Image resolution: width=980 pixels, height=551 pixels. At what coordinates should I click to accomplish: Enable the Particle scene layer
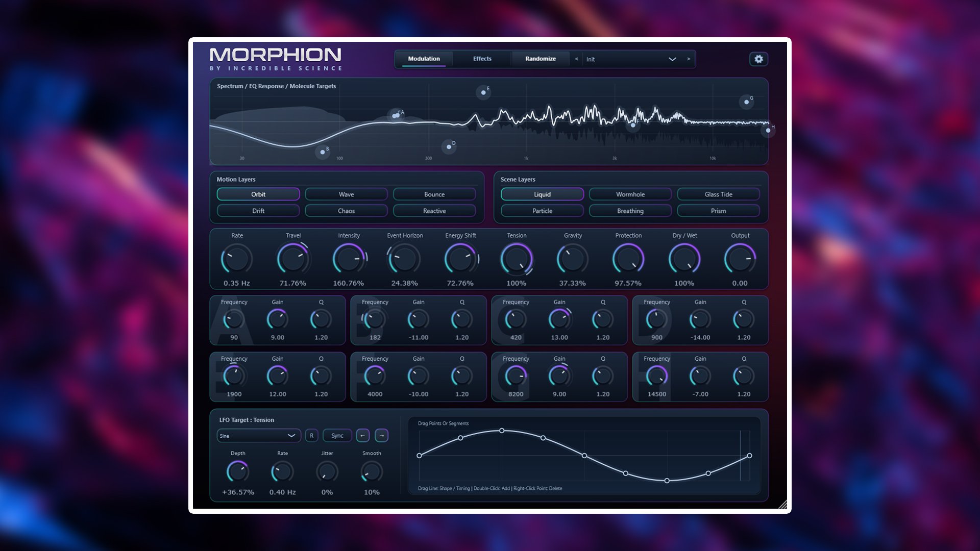(542, 211)
